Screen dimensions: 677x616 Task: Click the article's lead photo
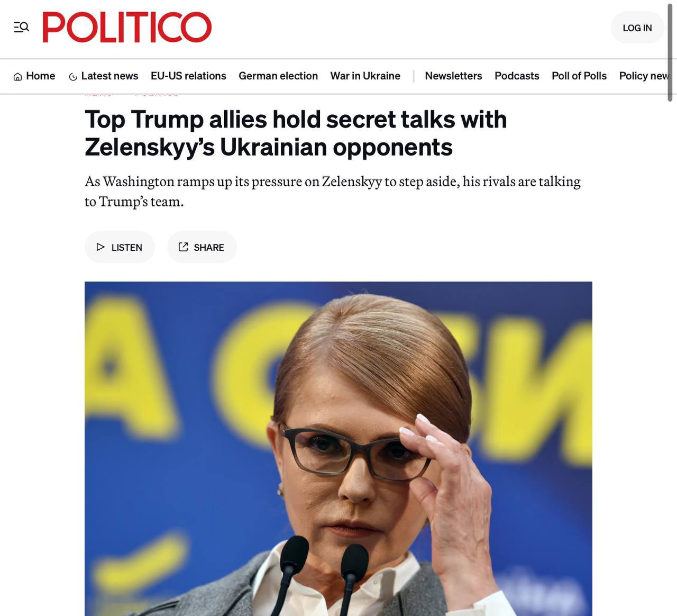(x=338, y=448)
